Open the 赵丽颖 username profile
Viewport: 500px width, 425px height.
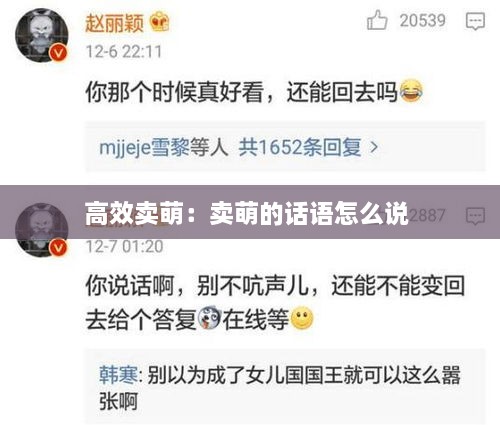(x=114, y=23)
